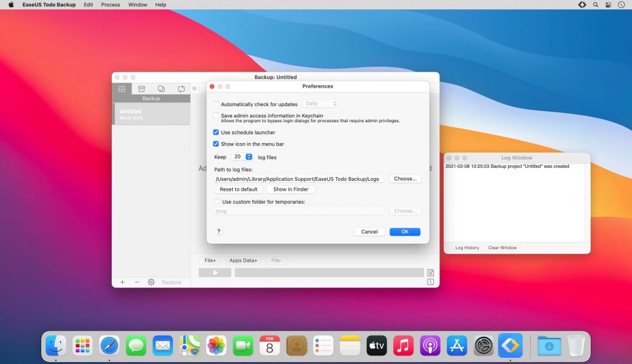Disable Use schedule launcher
This screenshot has width=632, height=364.
217,132
